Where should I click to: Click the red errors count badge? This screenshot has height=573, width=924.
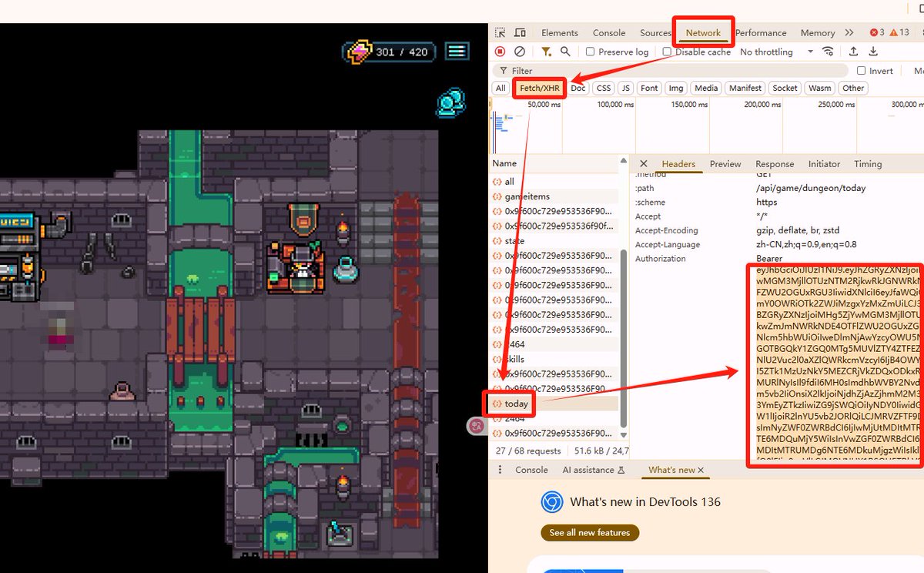tap(876, 32)
